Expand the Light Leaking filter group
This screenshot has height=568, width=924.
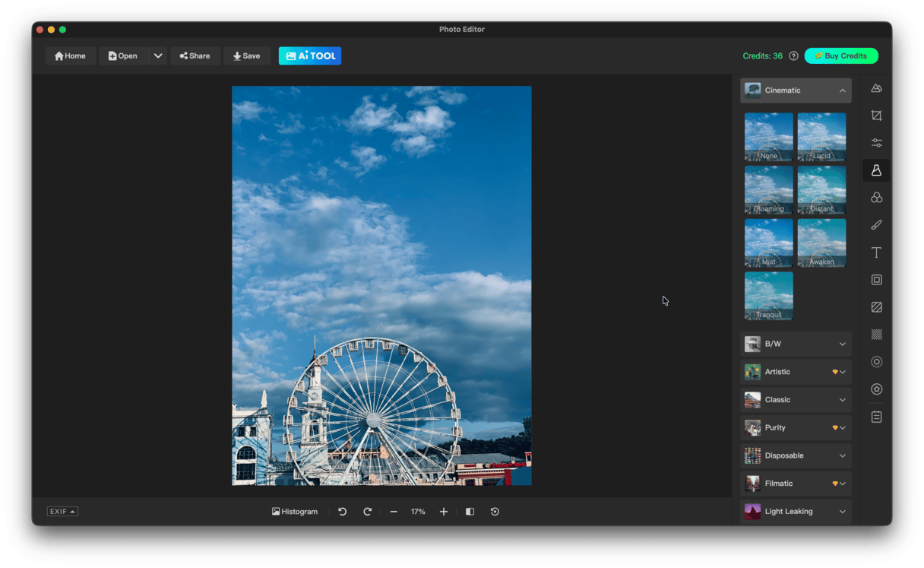(x=796, y=512)
